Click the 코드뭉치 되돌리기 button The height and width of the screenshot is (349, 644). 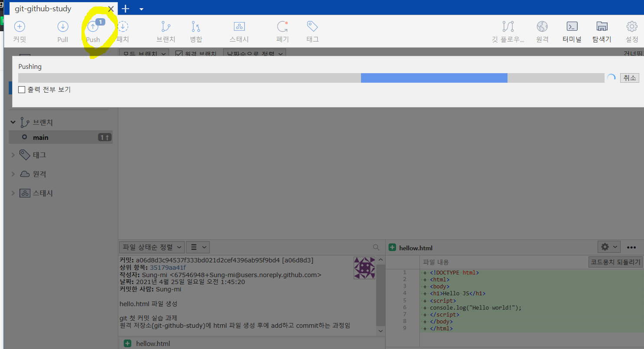(616, 262)
